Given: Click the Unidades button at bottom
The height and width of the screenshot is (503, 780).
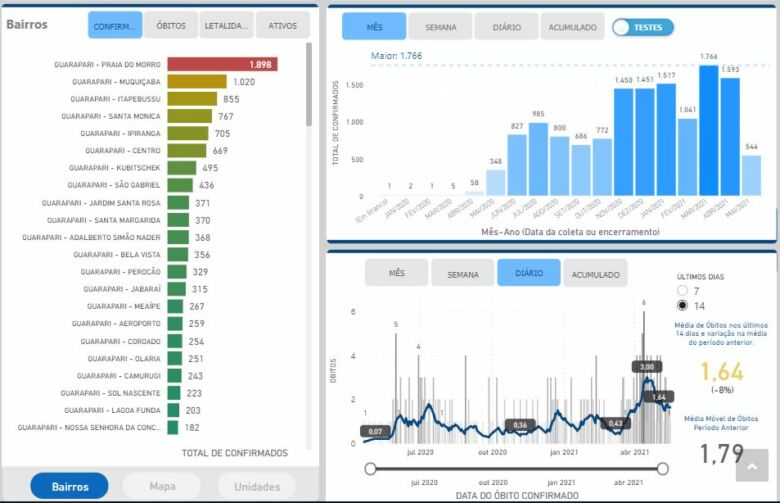Looking at the screenshot, I should (257, 486).
